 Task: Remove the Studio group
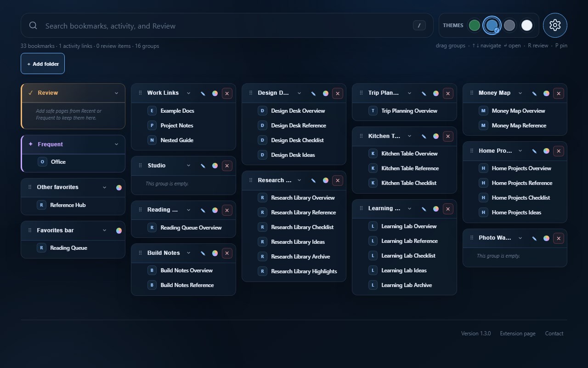click(x=227, y=166)
